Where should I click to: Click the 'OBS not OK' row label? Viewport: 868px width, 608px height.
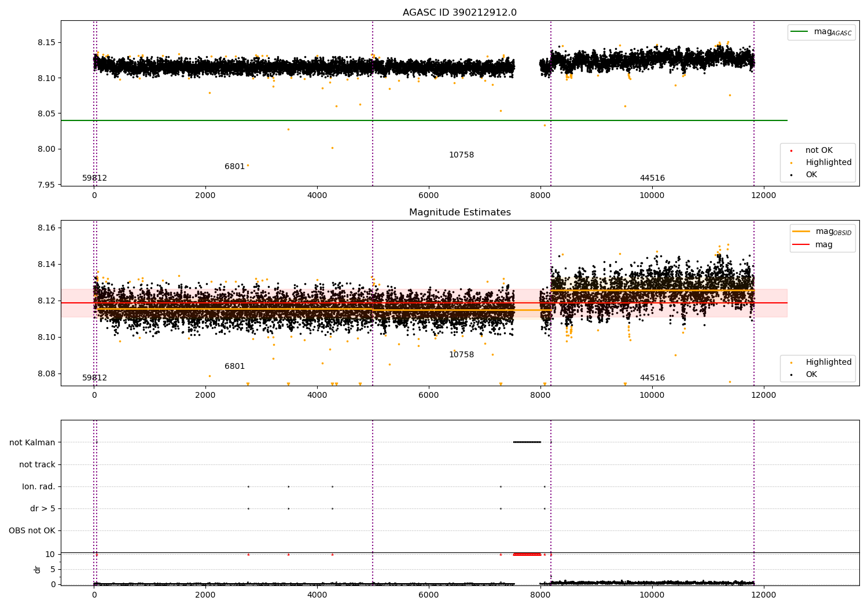click(32, 530)
